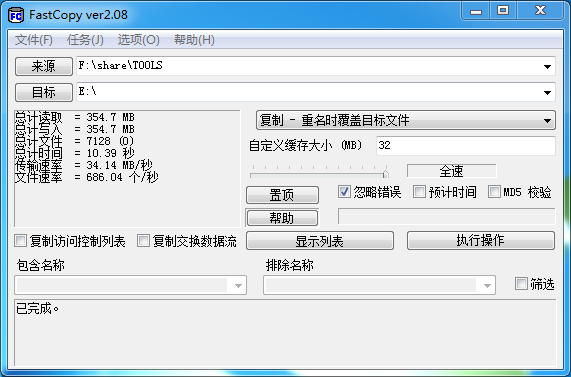
Task: Click the speed slider thumb
Action: 385,174
